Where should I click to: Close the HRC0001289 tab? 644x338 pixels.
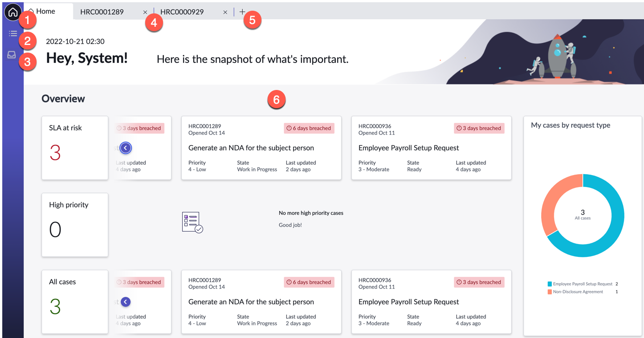[145, 12]
